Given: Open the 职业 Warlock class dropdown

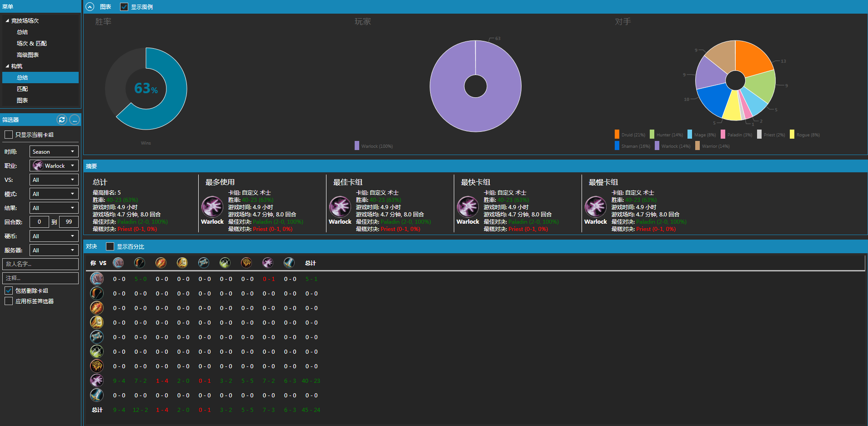Looking at the screenshot, I should (54, 165).
